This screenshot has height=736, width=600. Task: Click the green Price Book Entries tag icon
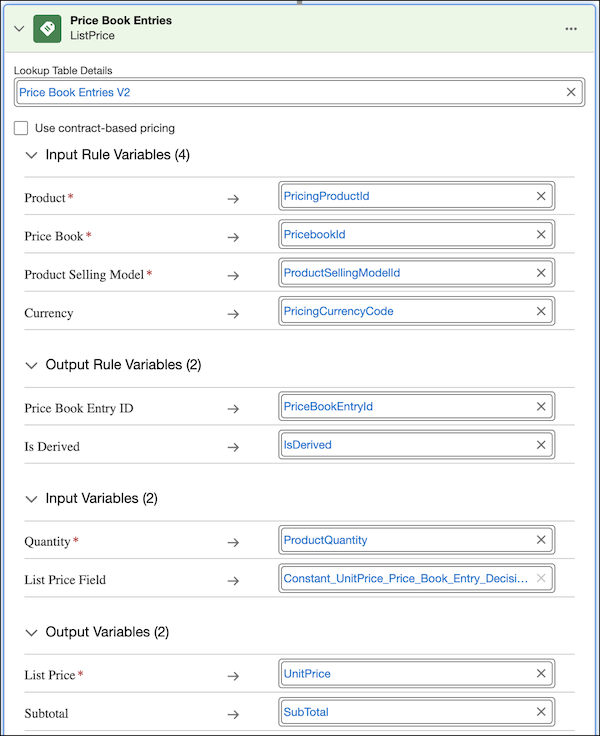(x=47, y=29)
